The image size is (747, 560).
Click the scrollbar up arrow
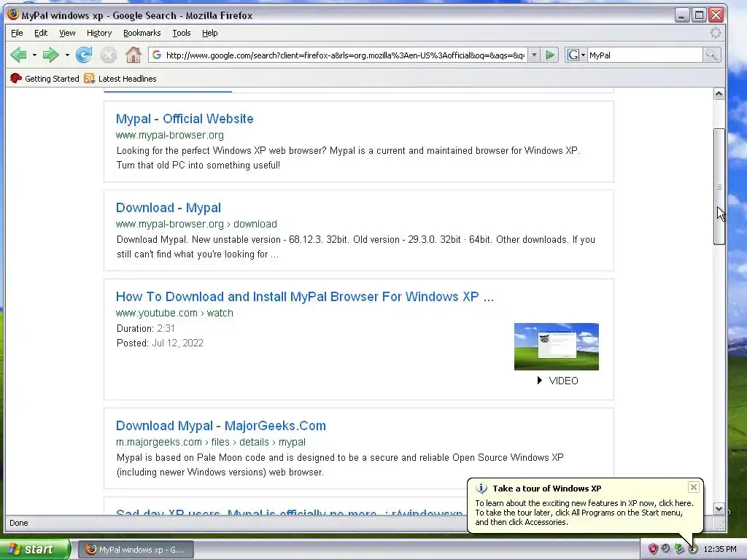[719, 94]
